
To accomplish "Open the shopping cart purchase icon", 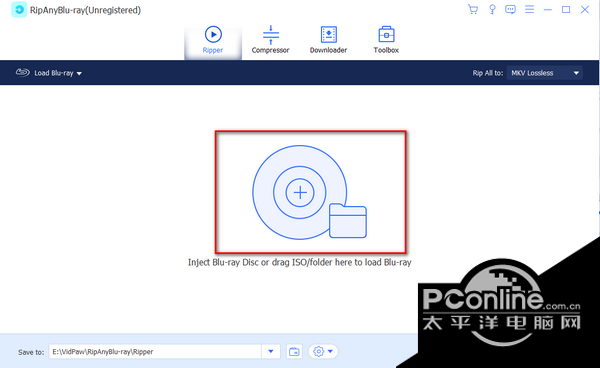I will 473,10.
